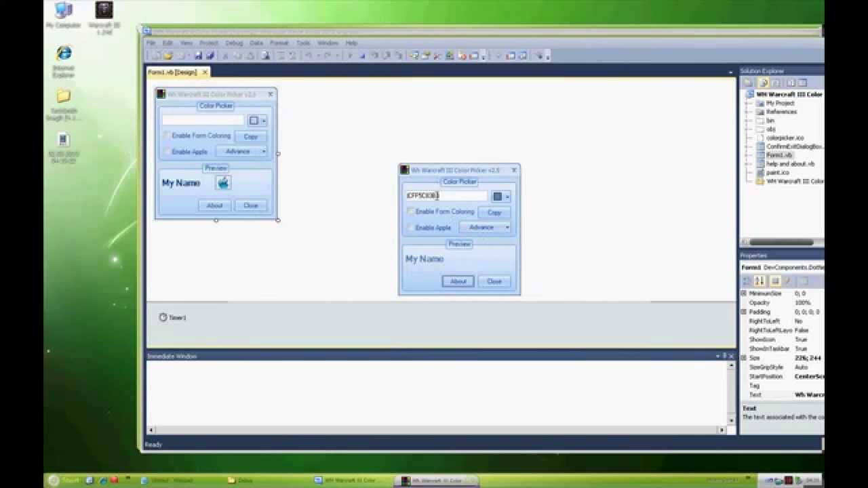Viewport: 868px width, 488px height.
Task: Click the Advance dropdown in the designer form
Action: pos(241,151)
